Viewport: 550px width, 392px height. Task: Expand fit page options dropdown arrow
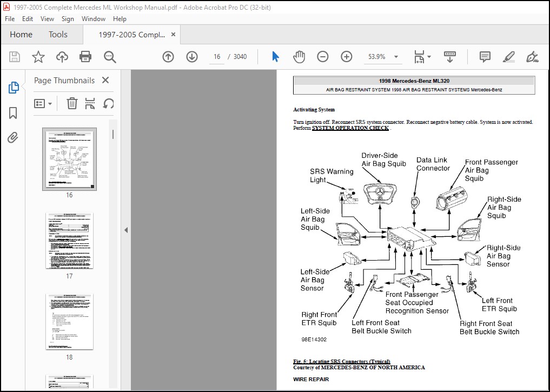point(429,57)
